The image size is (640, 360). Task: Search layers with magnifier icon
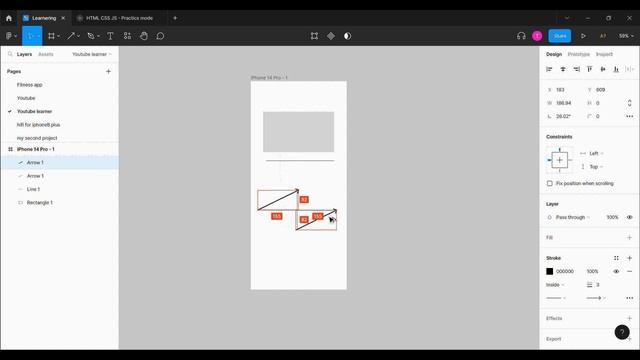click(x=10, y=54)
